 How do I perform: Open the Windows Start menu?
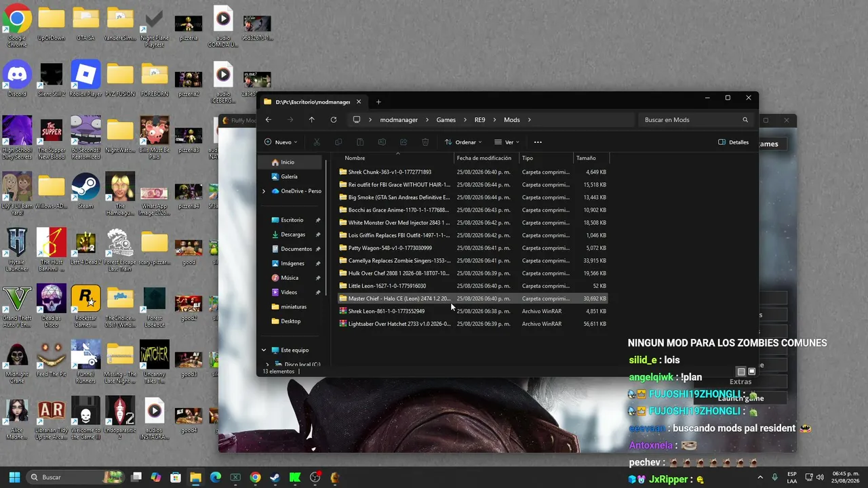coord(14,477)
